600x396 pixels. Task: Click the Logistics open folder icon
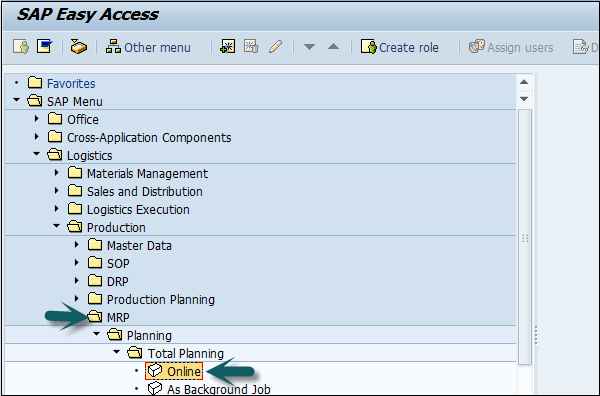(x=55, y=155)
